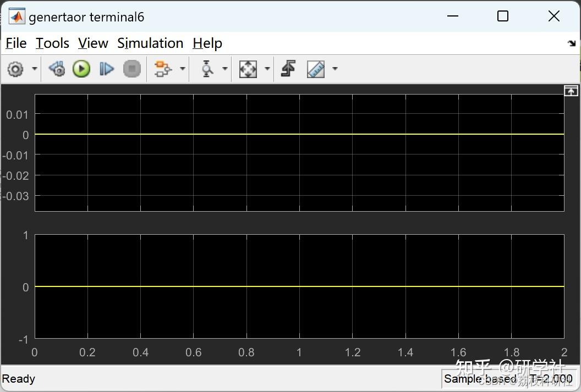The width and height of the screenshot is (581, 392).
Task: Click the Highlight Simulink Block icon
Action: 164,69
